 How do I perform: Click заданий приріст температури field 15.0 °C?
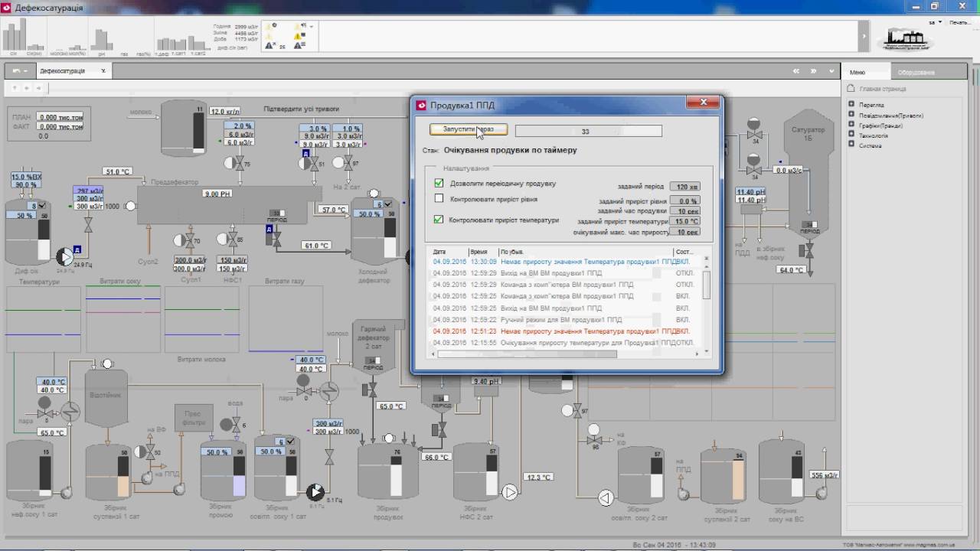click(684, 221)
